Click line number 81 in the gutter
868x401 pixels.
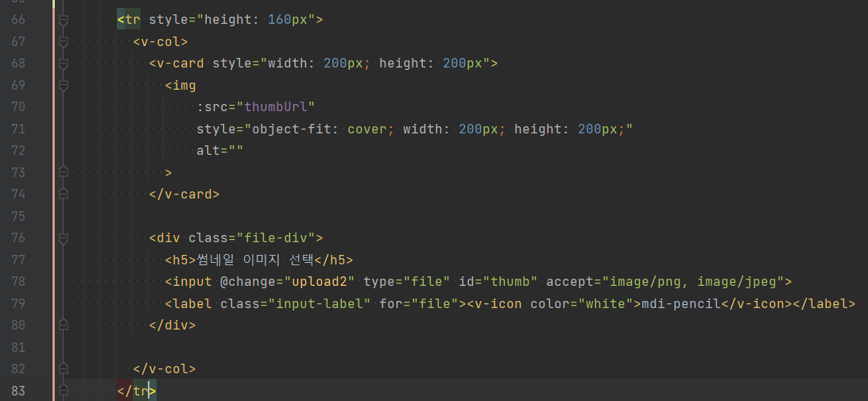click(18, 347)
